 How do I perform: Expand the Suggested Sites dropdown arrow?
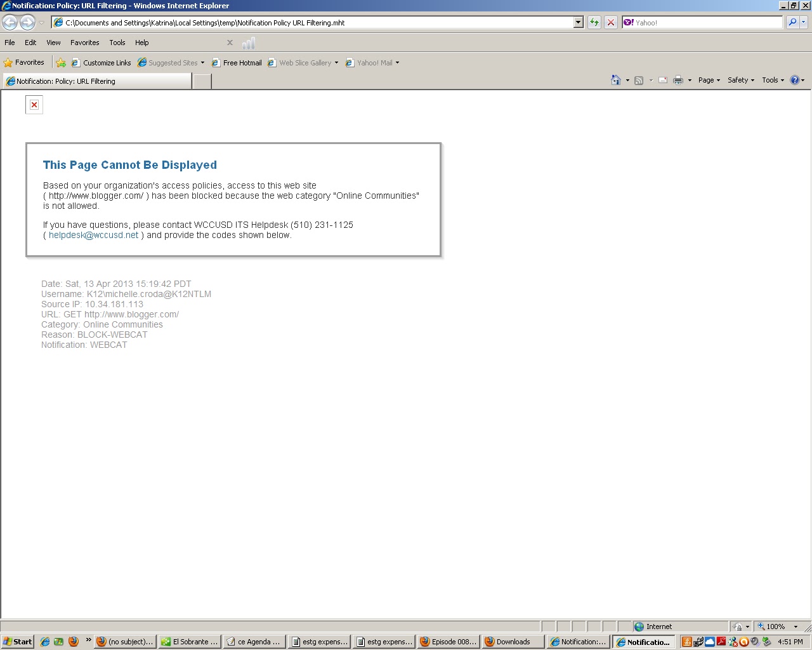pyautogui.click(x=203, y=63)
